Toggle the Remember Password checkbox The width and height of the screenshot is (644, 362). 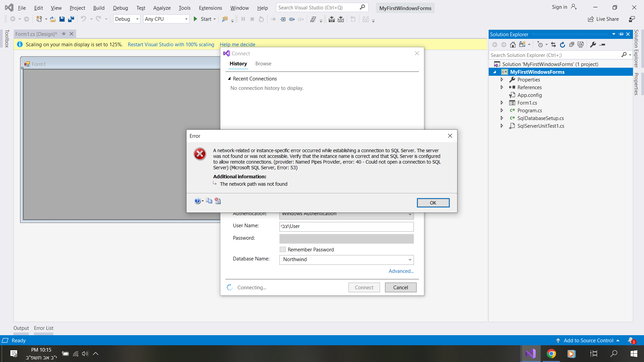click(283, 249)
